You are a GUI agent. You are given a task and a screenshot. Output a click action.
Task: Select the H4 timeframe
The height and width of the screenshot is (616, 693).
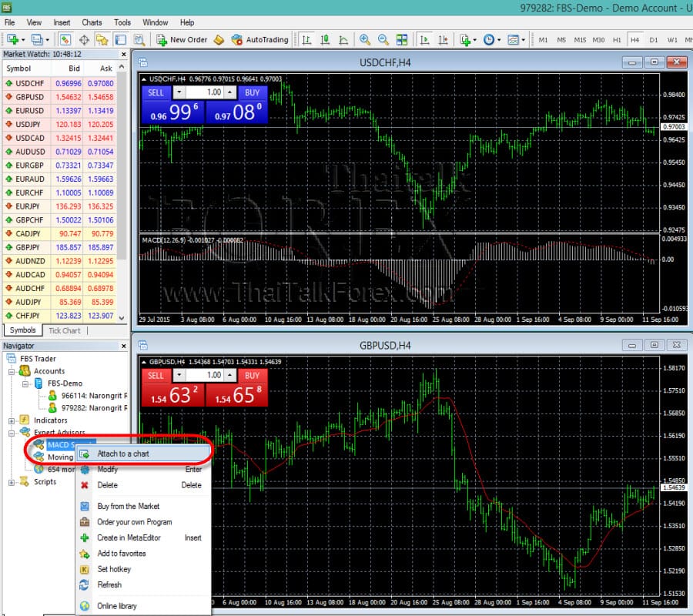click(x=634, y=40)
